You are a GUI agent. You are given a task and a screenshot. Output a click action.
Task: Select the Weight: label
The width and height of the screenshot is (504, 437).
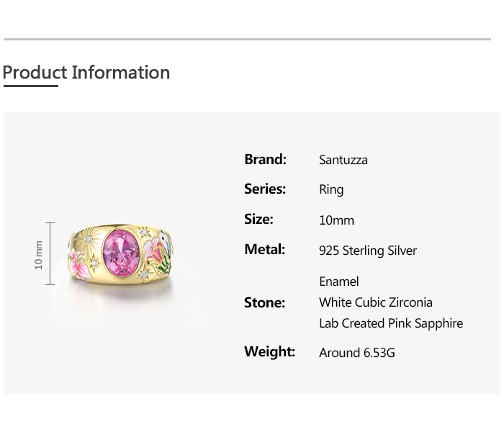[269, 351]
